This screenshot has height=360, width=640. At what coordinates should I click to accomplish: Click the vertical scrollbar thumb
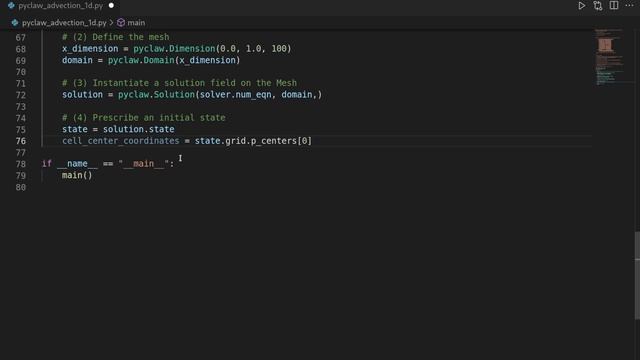click(x=637, y=275)
